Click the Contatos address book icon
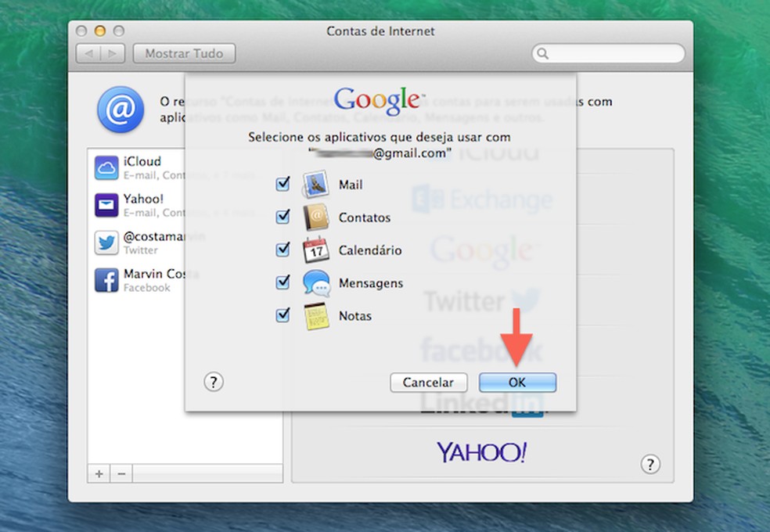This screenshot has width=770, height=532. [316, 217]
